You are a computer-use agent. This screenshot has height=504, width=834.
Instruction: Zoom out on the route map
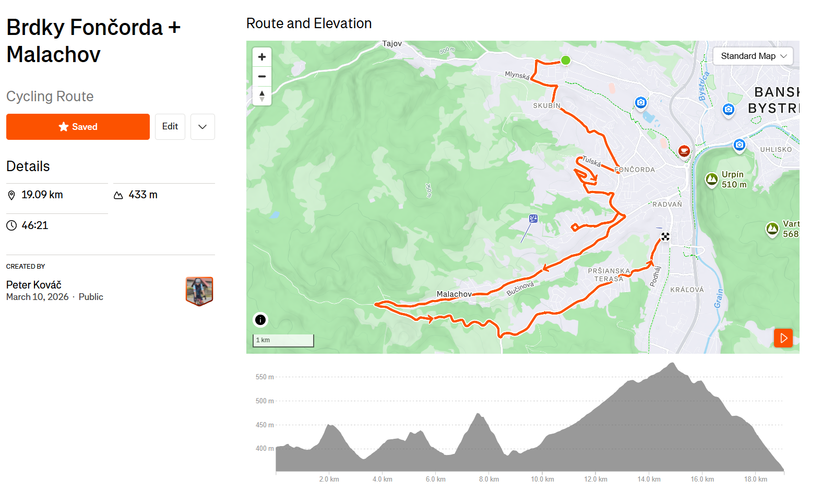click(x=262, y=76)
